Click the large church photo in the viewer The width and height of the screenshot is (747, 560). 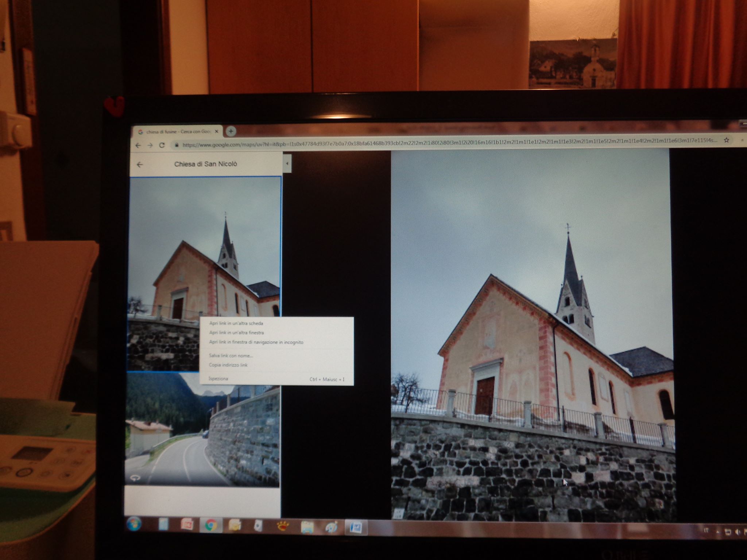533,335
